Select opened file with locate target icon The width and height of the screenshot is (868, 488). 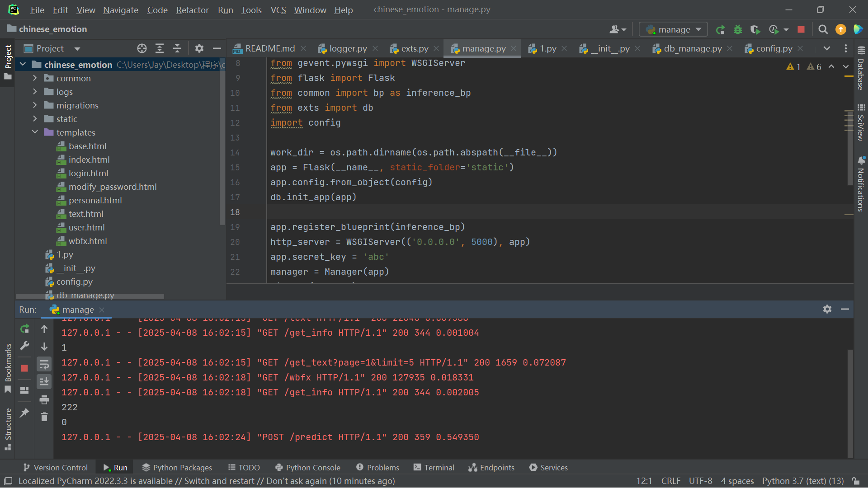click(142, 48)
